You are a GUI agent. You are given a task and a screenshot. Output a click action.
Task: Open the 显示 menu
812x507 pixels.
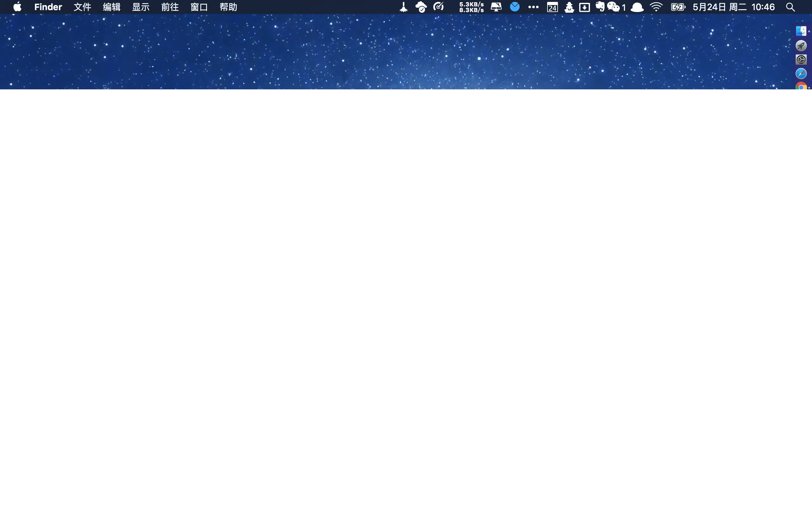141,7
